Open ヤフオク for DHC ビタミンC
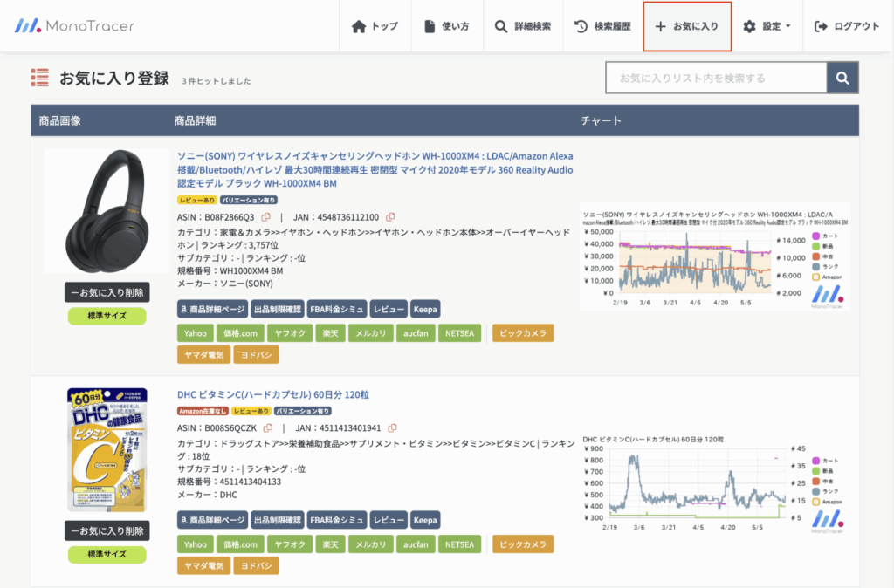894x588 pixels. coord(290,544)
